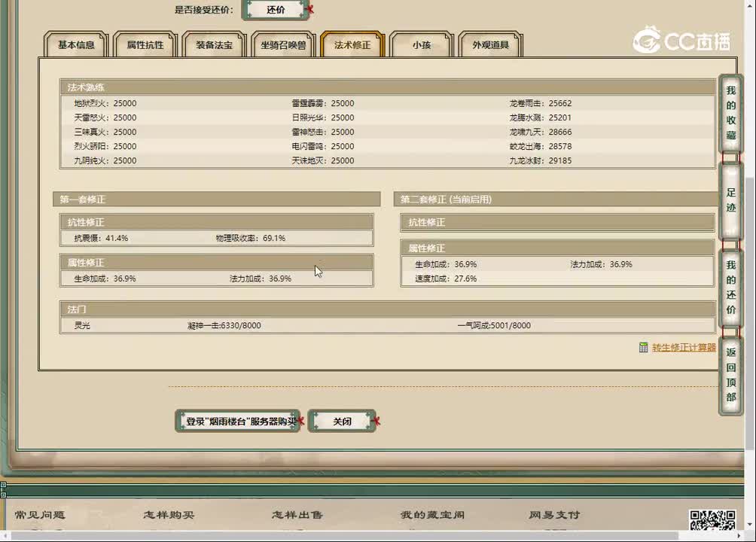This screenshot has width=756, height=542.
Task: Click the red X beside the server purchase button
Action: 300,421
